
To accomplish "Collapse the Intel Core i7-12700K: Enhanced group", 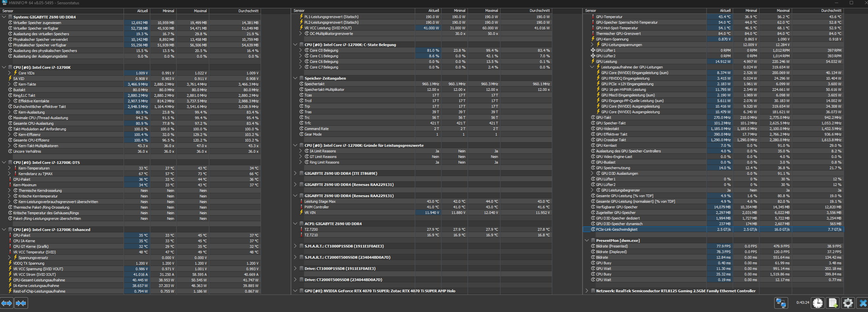I will coord(4,229).
